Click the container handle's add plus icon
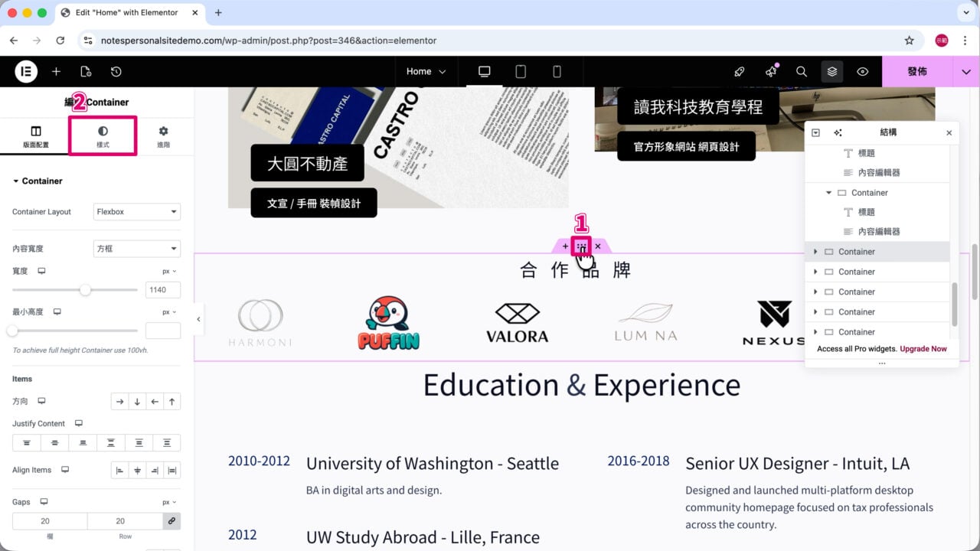 coord(565,246)
